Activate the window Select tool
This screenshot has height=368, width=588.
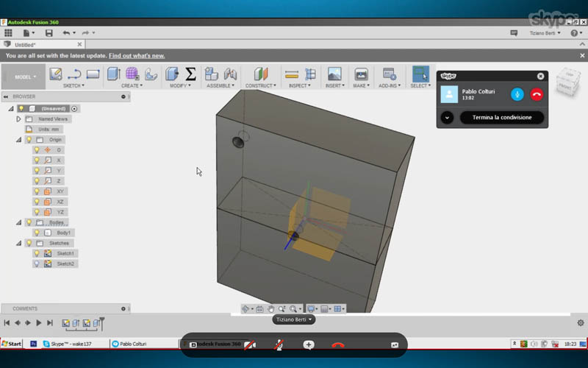point(420,74)
